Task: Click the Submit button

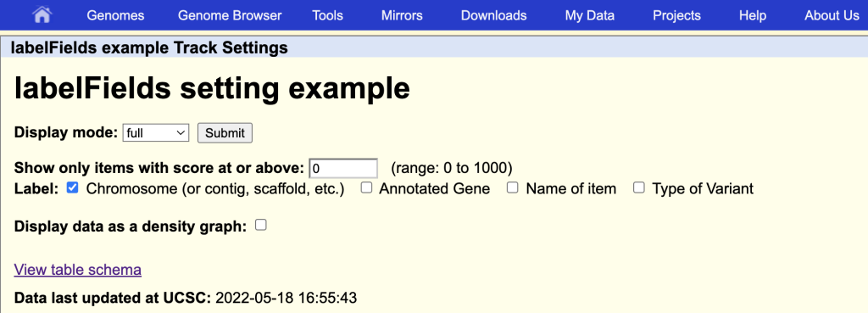Action: tap(225, 133)
